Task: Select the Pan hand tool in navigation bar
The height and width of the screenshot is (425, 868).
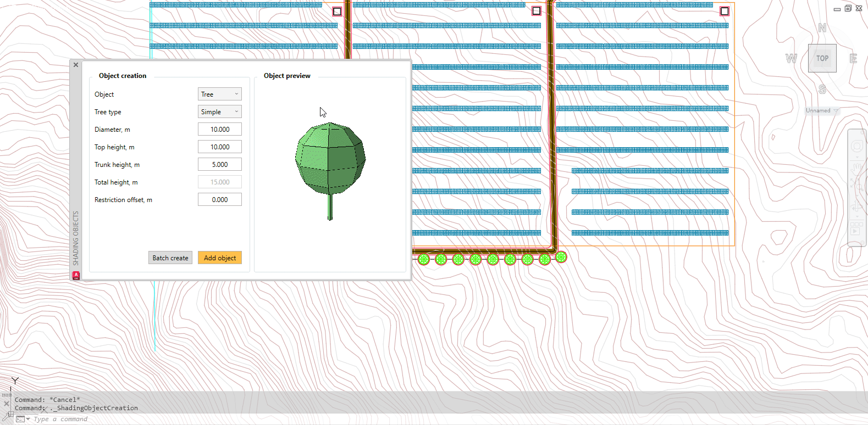Action: point(856,166)
